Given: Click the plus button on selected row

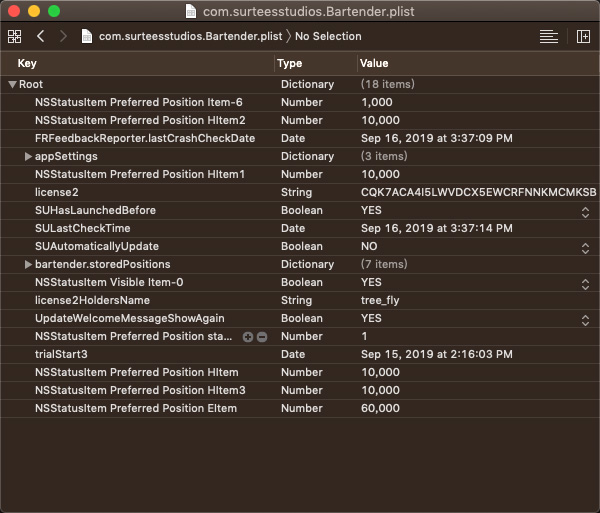Looking at the screenshot, I should [x=248, y=337].
